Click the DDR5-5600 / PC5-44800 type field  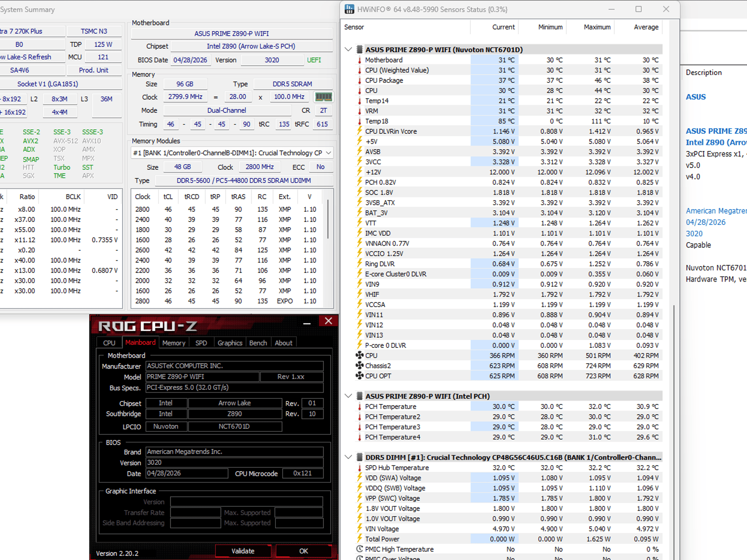[244, 180]
